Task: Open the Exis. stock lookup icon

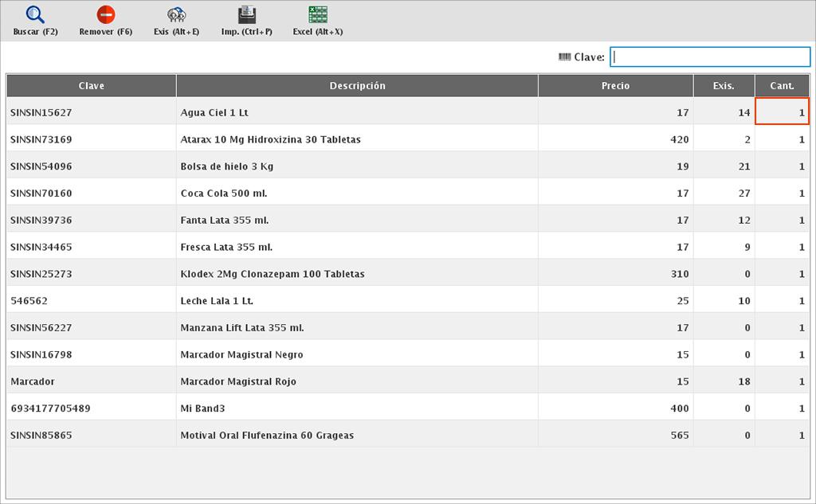Action: tap(176, 15)
